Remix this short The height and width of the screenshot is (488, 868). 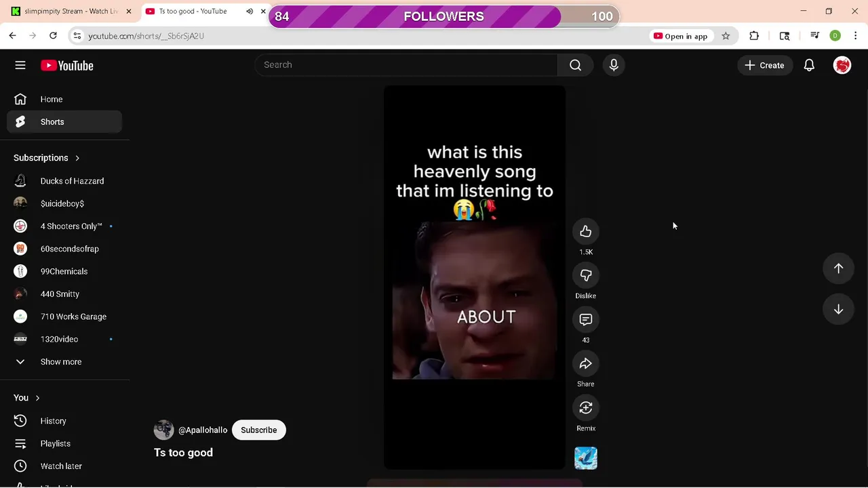[586, 408]
